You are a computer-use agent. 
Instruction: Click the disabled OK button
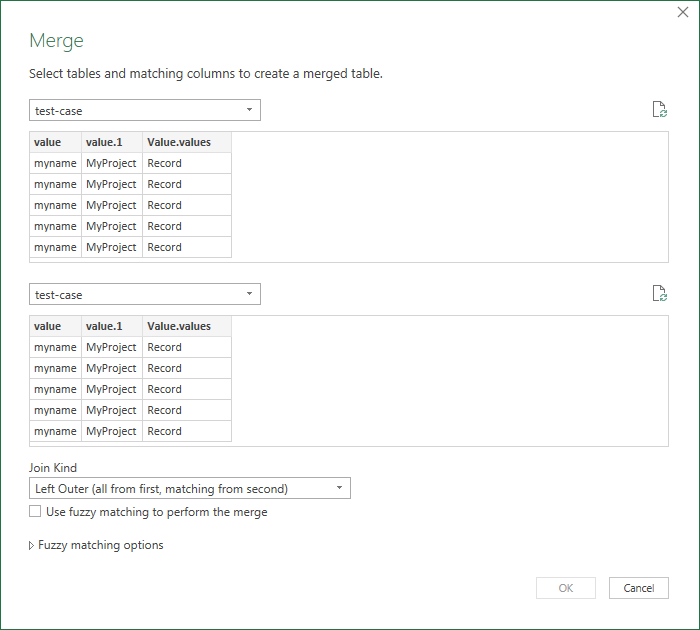[x=566, y=588]
